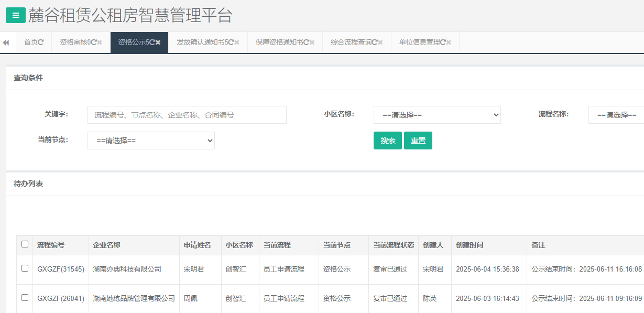Click the double-left arrow to scroll tabs

[6, 42]
